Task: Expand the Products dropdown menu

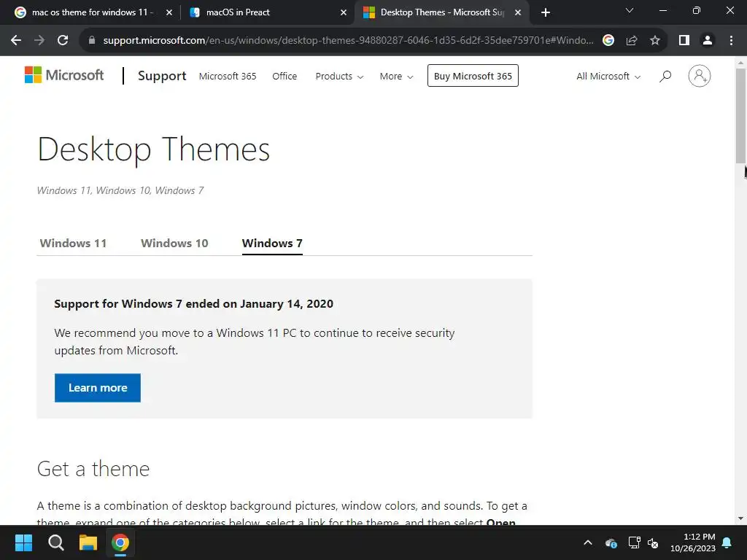Action: click(x=339, y=76)
